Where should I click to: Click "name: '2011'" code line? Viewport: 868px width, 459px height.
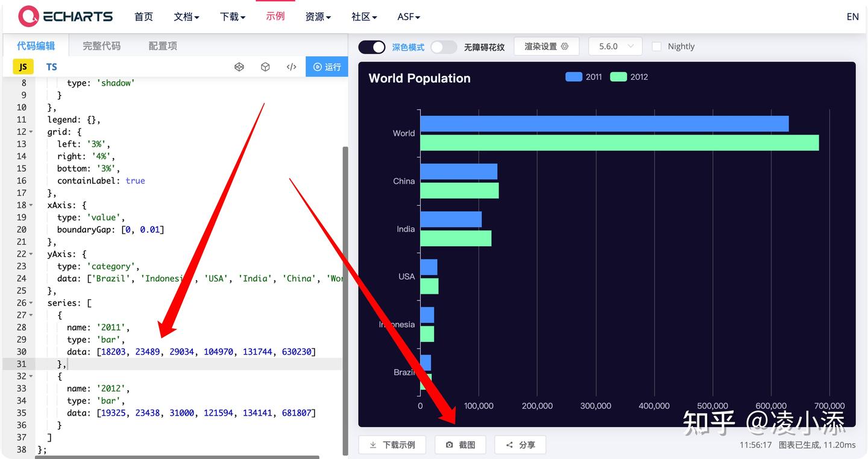(98, 327)
